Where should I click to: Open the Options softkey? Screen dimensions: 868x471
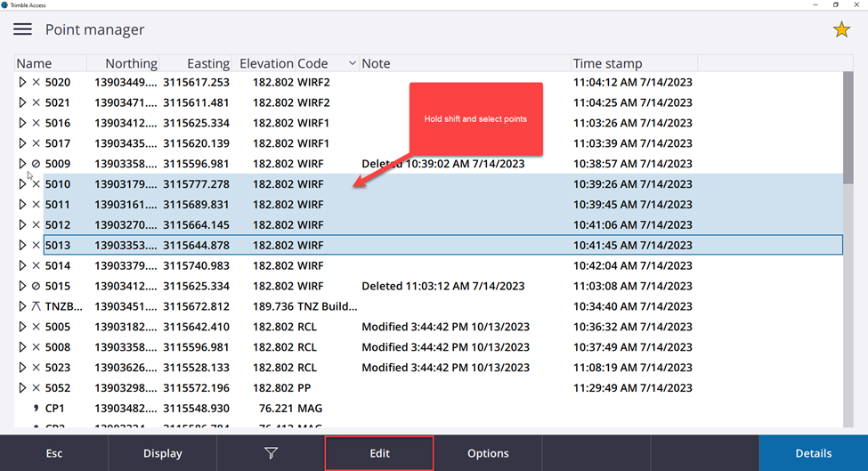[x=488, y=453]
